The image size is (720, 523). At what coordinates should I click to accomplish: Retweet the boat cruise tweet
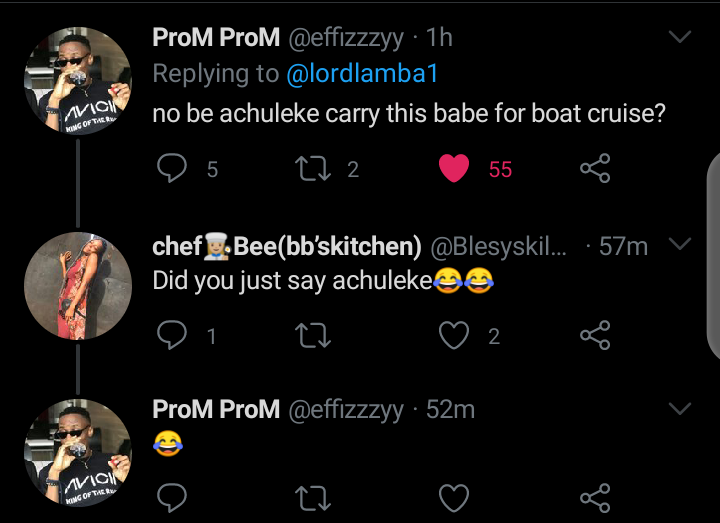point(314,169)
